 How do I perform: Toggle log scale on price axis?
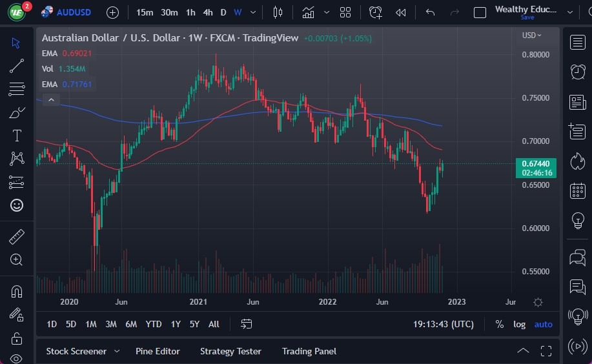click(519, 324)
